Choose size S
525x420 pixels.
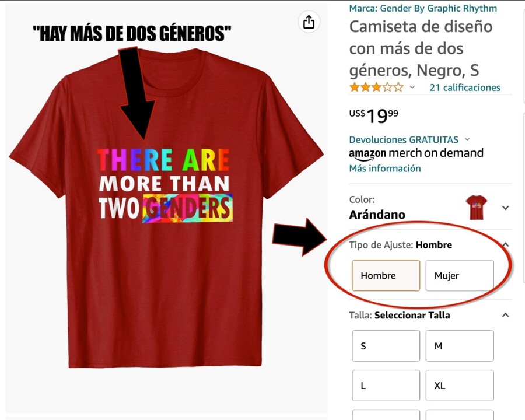tap(386, 346)
